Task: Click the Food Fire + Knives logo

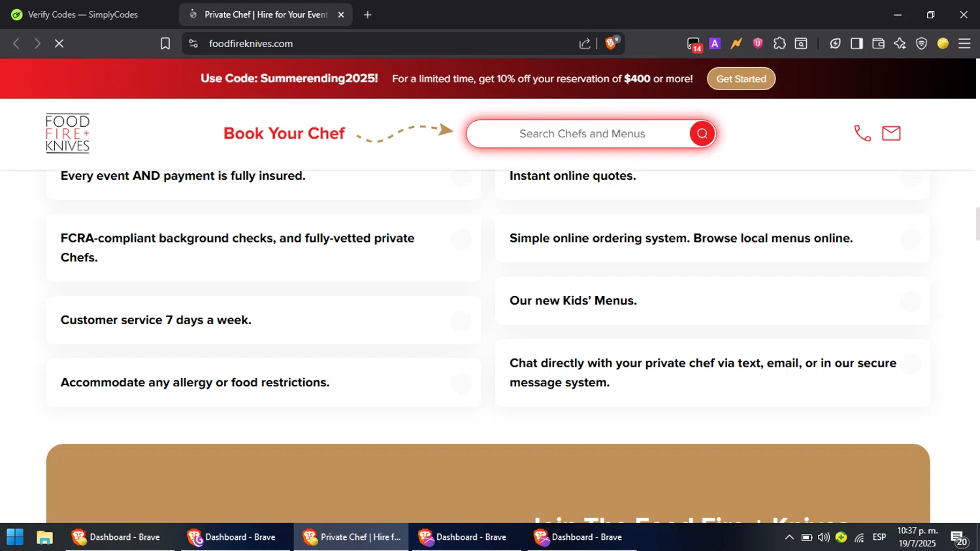Action: (67, 133)
